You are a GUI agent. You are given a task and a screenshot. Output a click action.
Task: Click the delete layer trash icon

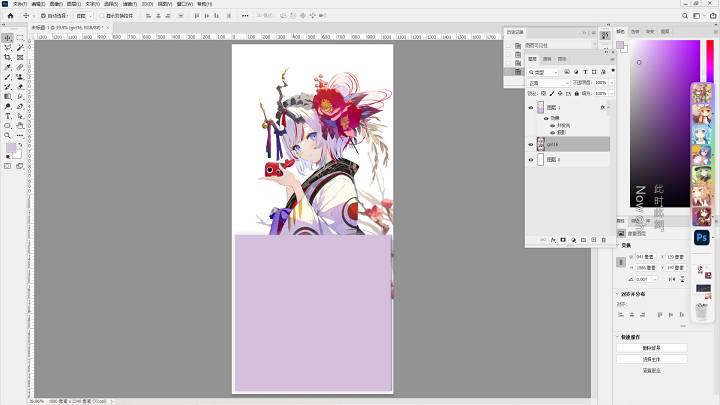coord(604,240)
